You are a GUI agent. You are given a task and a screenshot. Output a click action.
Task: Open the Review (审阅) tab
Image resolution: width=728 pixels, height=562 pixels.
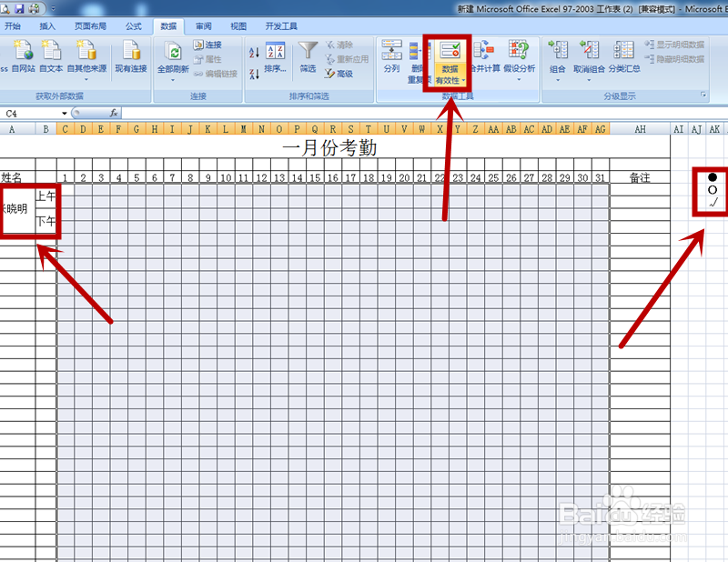coord(203,26)
